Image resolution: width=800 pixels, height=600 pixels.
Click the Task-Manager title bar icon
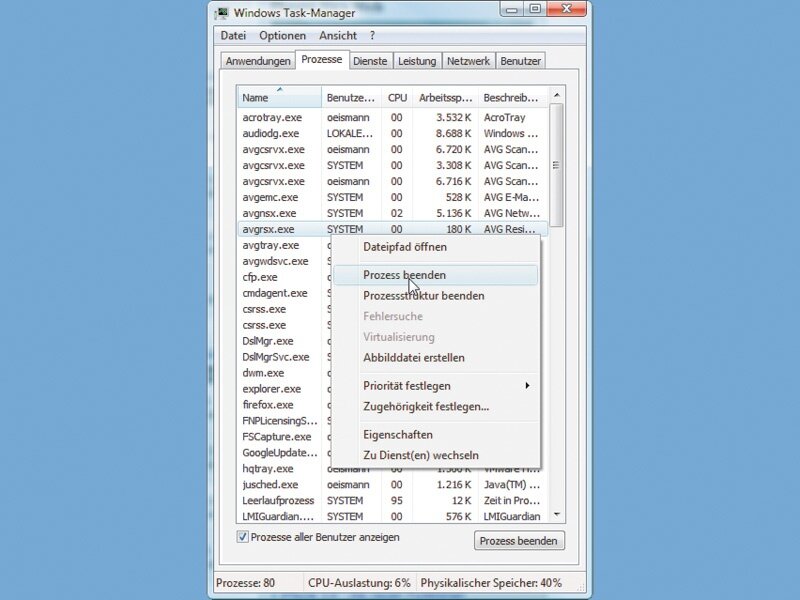tap(221, 13)
